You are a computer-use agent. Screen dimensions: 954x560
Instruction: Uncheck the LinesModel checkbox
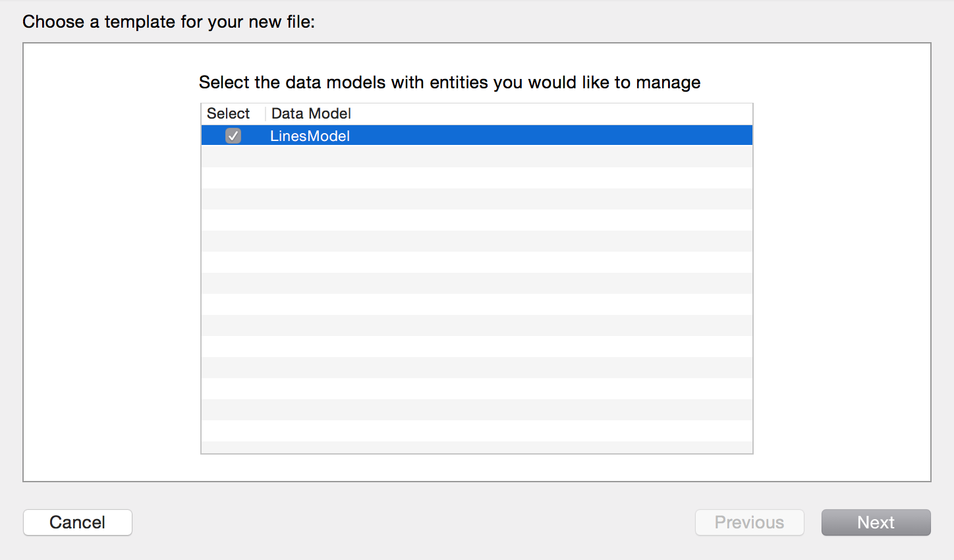coord(233,136)
